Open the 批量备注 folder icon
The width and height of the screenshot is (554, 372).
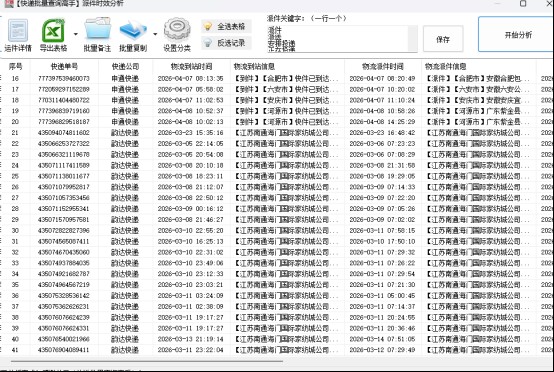click(98, 28)
